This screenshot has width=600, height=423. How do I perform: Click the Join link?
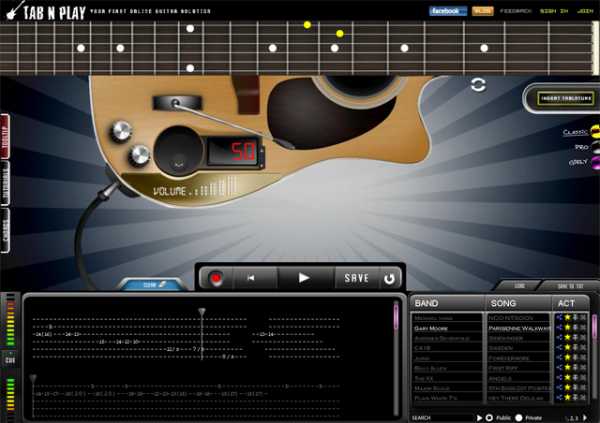click(585, 11)
